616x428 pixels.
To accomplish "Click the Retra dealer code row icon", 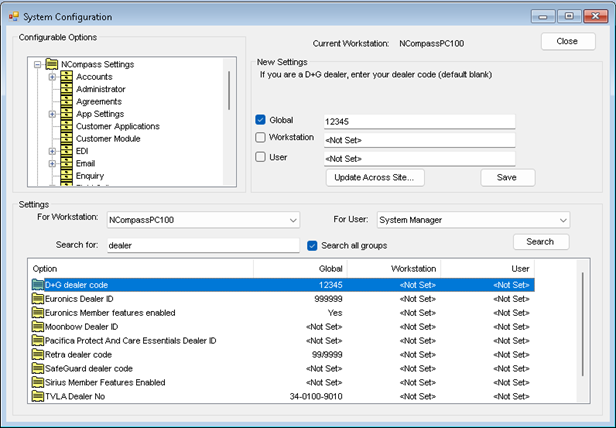I will (x=38, y=355).
